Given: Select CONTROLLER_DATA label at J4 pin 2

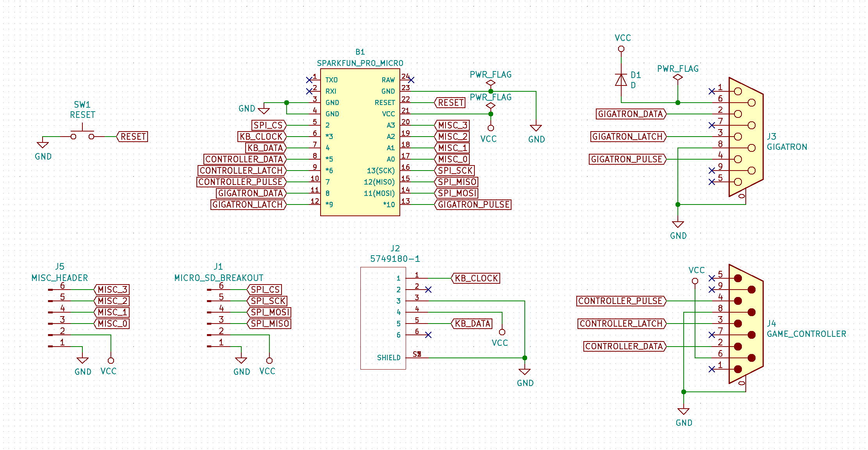Looking at the screenshot, I should tap(625, 346).
